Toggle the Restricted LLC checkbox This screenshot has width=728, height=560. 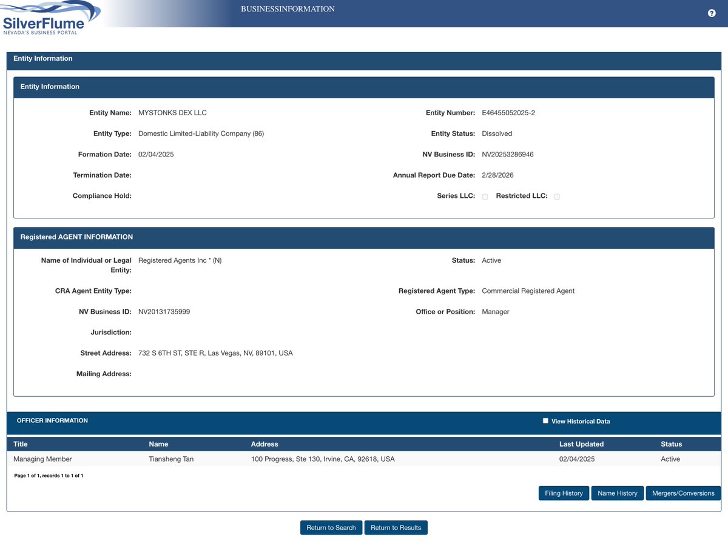click(x=556, y=197)
